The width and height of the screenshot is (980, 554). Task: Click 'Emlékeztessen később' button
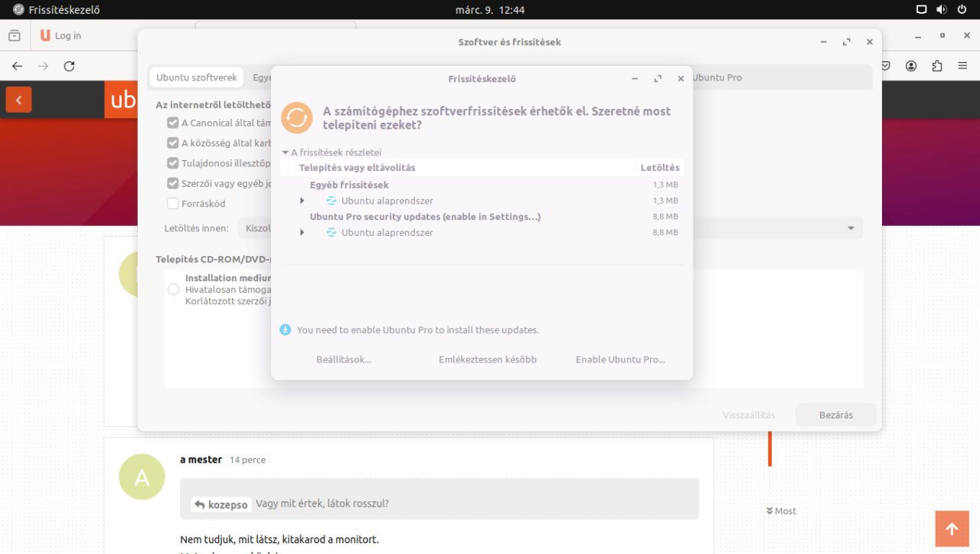point(488,359)
